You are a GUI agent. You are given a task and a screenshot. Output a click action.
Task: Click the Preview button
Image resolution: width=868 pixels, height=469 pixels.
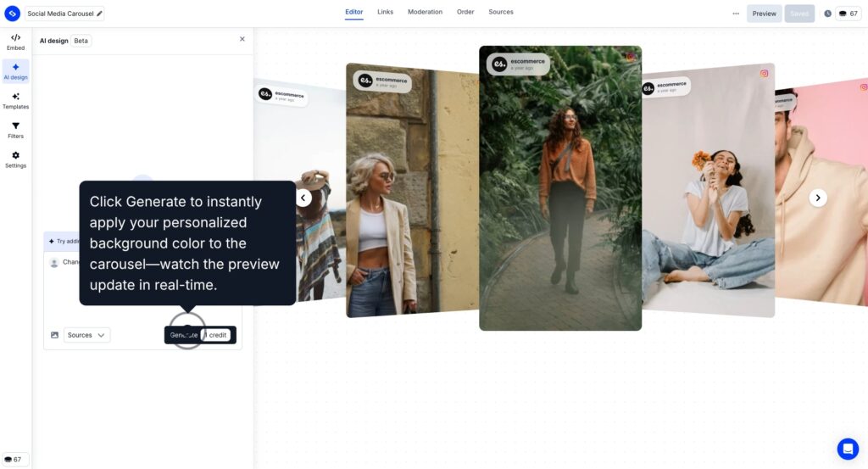coord(764,14)
